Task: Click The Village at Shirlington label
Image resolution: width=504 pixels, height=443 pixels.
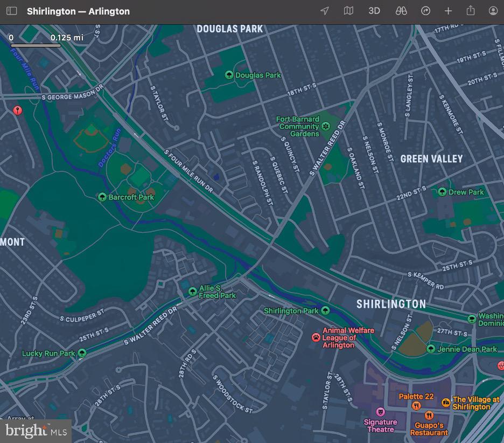Action: click(472, 403)
